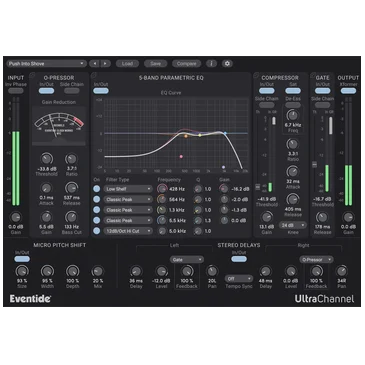Click the Output Gain knob
This screenshot has height=365, width=365.
click(x=348, y=217)
